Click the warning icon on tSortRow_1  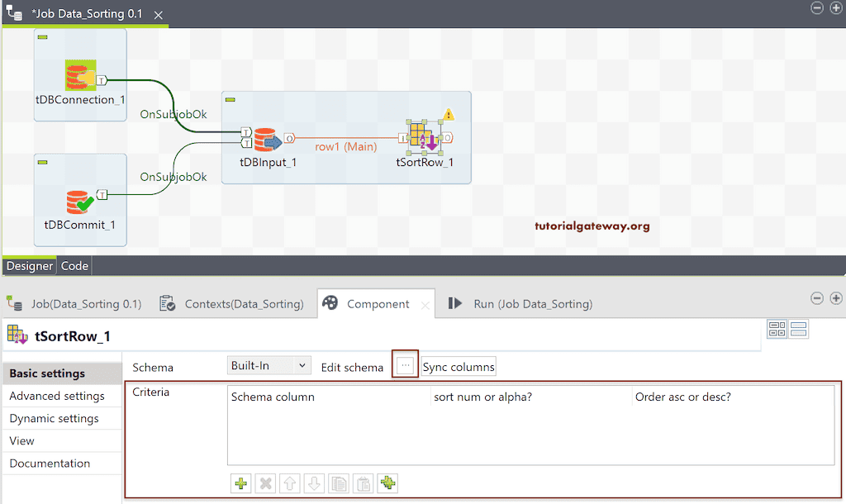point(448,116)
